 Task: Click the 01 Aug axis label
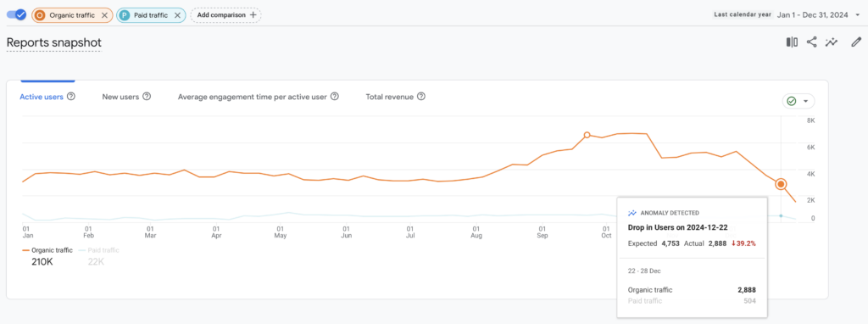coord(476,232)
